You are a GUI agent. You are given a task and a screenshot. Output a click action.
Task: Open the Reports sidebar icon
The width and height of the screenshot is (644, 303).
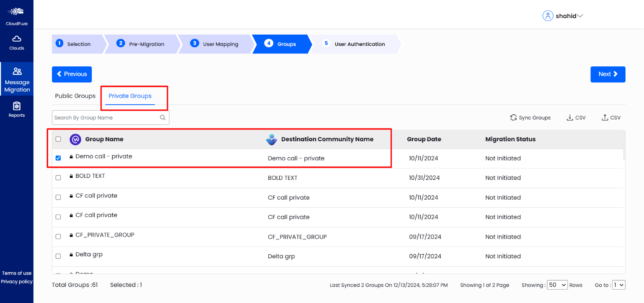coord(17,106)
